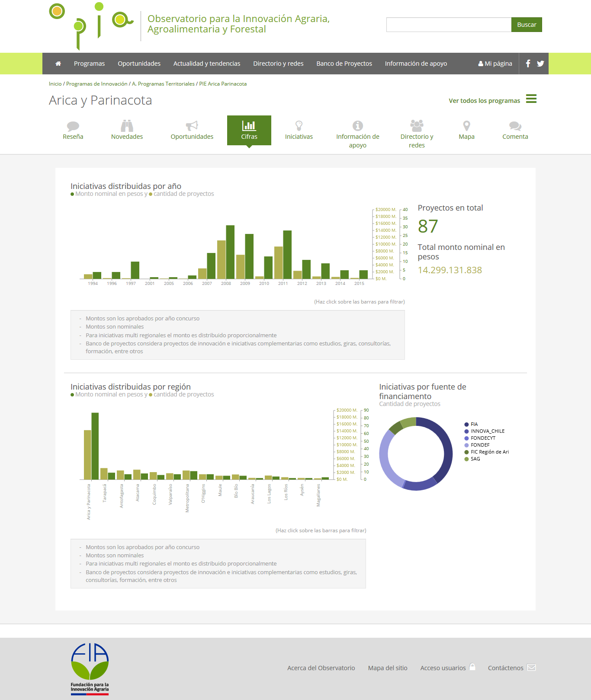Click the search text field
Image resolution: width=591 pixels, height=700 pixels.
click(x=449, y=25)
